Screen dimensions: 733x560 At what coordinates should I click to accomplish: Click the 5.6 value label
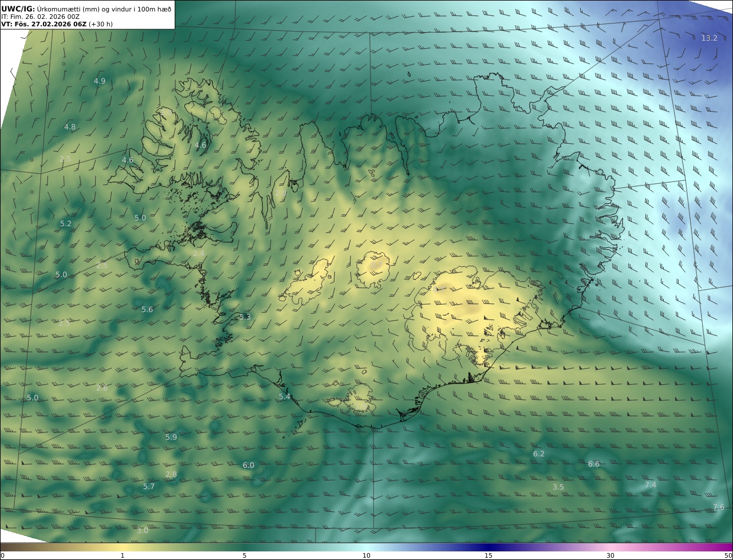point(147,310)
